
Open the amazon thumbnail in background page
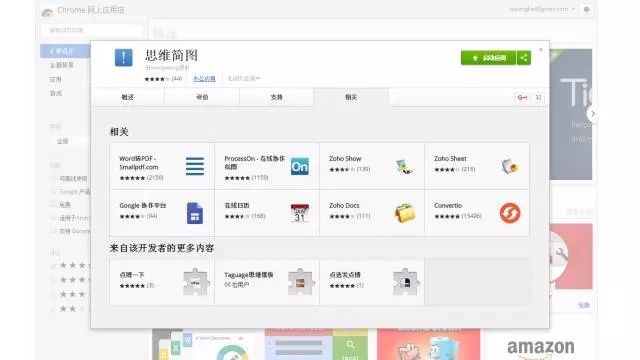(x=540, y=347)
